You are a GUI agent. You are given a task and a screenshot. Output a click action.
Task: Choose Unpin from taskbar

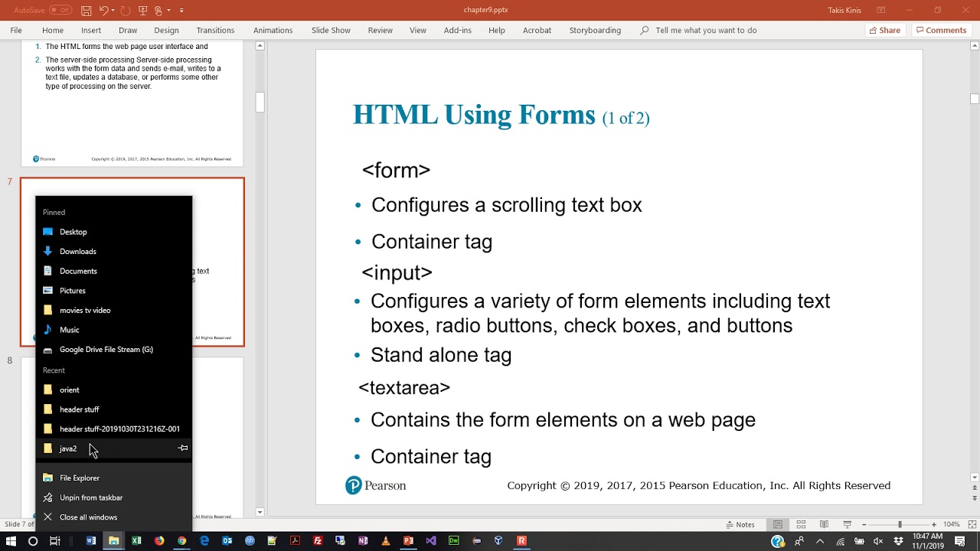click(113, 497)
